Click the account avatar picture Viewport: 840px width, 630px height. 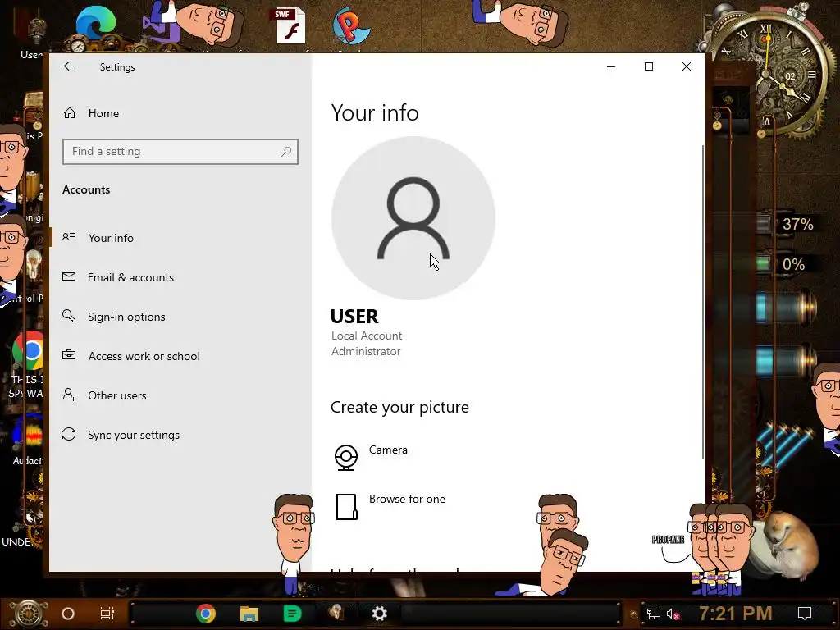(x=413, y=218)
